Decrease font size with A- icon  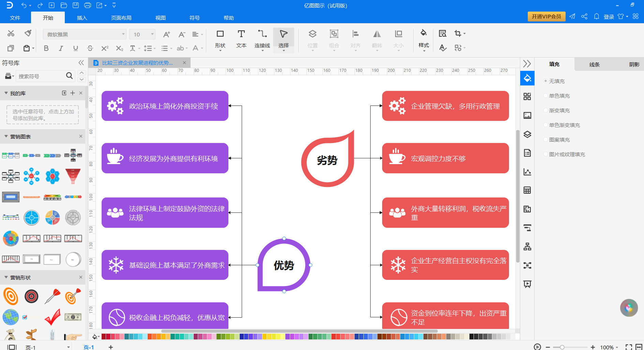click(x=182, y=34)
